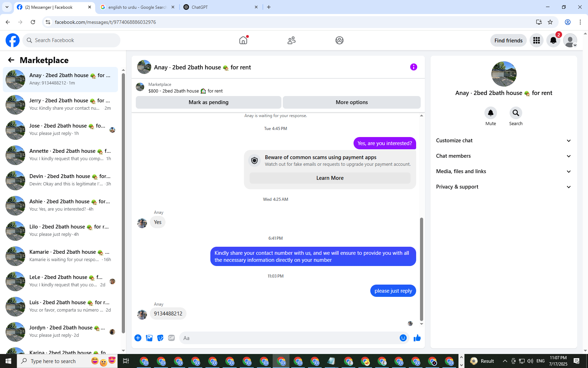Attach a photo file in composer
The image size is (588, 368).
pos(149,338)
